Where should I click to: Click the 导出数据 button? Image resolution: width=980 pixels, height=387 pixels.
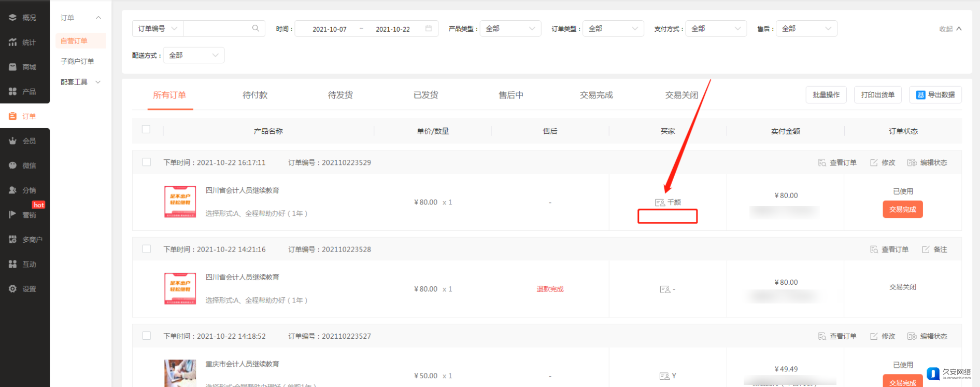(935, 95)
